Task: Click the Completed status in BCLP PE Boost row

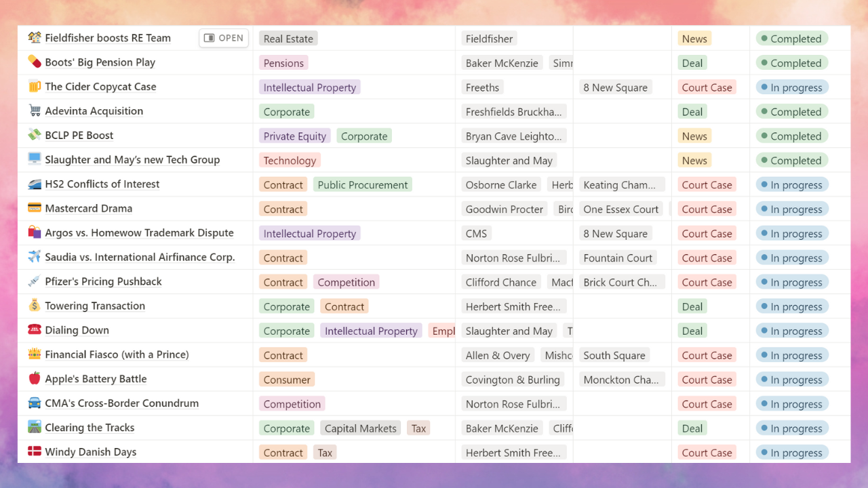Action: [x=792, y=136]
